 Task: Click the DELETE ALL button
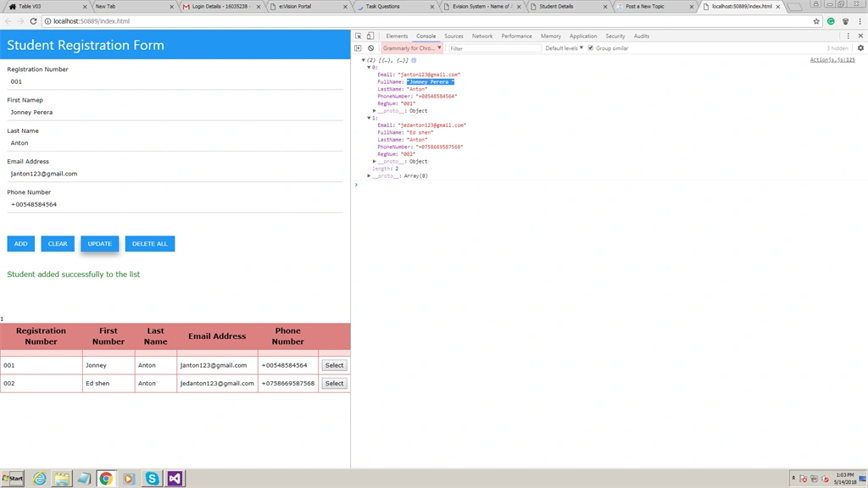[149, 243]
